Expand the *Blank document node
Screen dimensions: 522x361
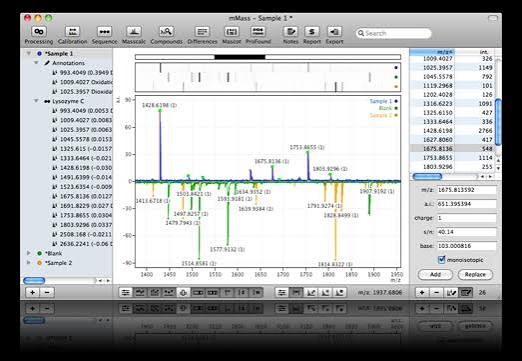[29, 253]
